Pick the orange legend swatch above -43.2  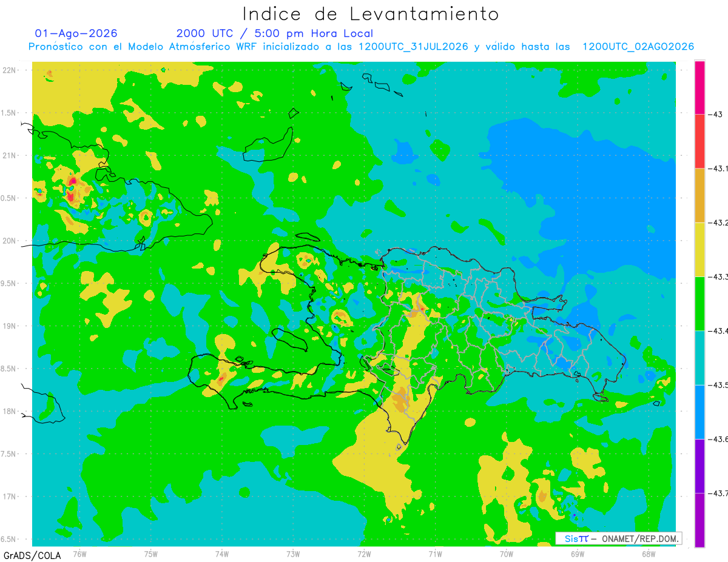click(699, 195)
